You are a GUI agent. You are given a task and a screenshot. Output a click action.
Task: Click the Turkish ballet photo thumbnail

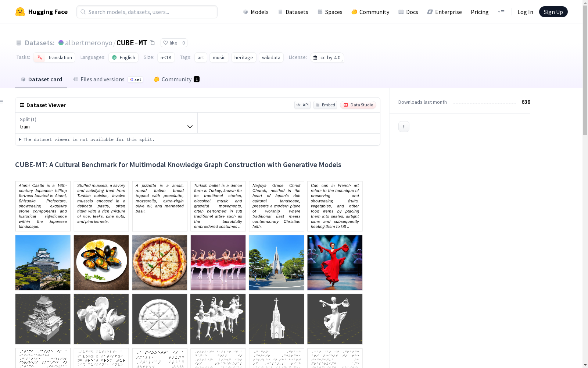(218, 263)
